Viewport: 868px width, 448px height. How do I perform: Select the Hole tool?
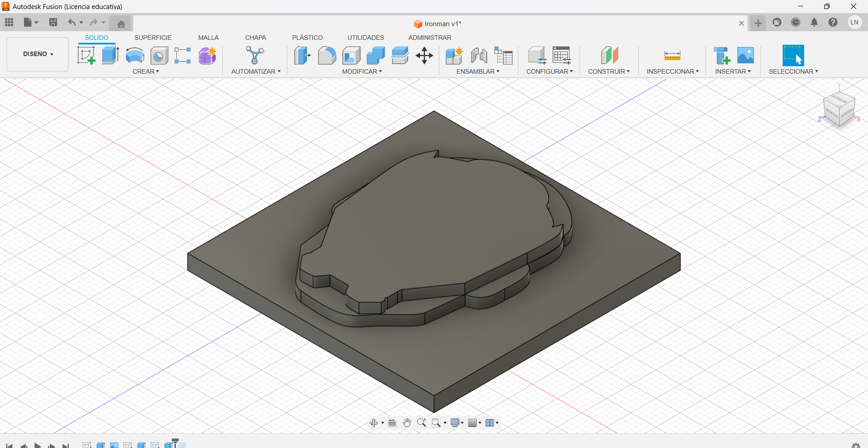point(159,56)
